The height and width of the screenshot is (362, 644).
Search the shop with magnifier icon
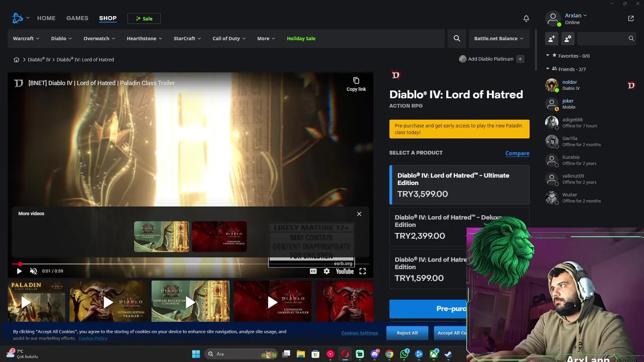tap(457, 38)
